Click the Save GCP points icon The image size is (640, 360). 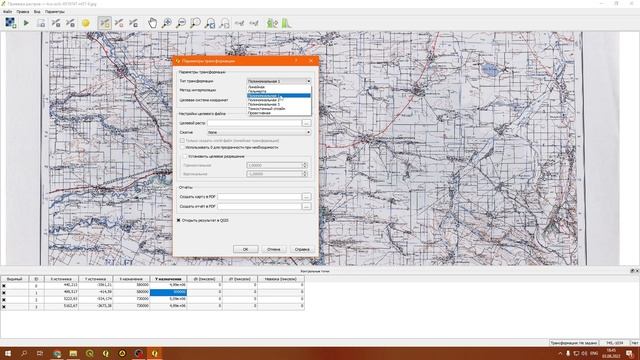coord(70,23)
